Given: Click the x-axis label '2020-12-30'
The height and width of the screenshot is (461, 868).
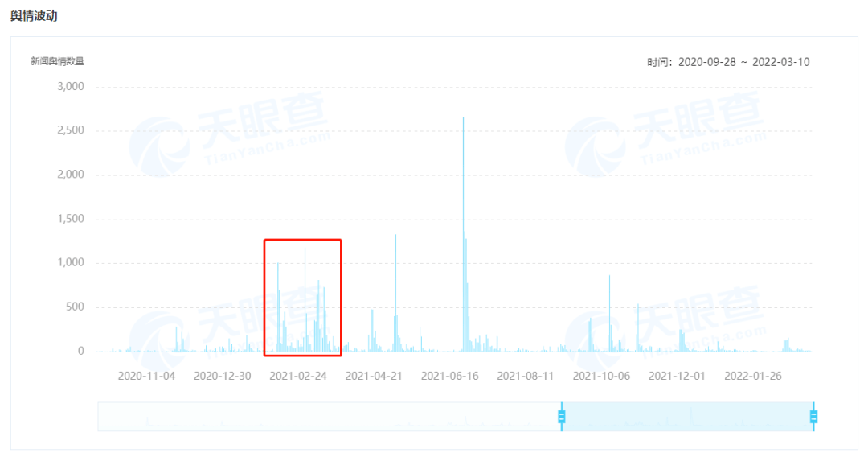Looking at the screenshot, I should pos(222,376).
